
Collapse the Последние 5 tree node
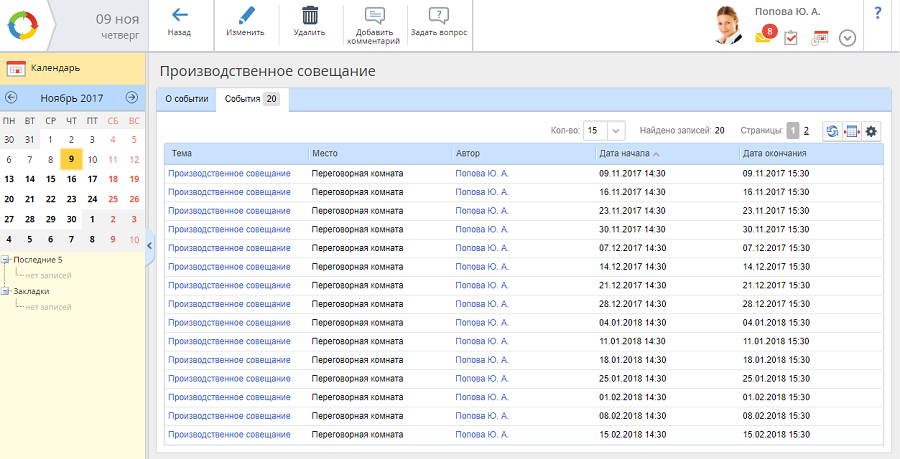[6, 260]
